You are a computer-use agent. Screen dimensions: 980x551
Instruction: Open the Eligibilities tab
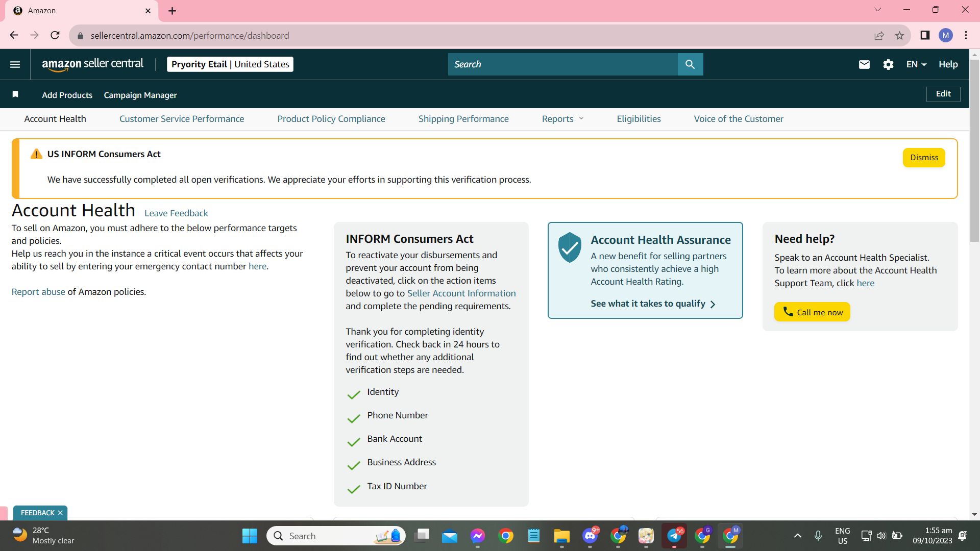click(639, 119)
